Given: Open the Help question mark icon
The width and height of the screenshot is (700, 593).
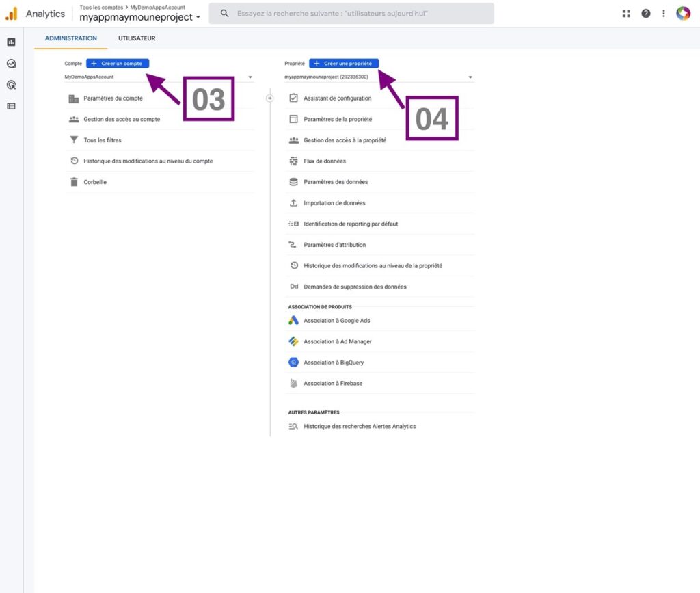Looking at the screenshot, I should point(645,14).
